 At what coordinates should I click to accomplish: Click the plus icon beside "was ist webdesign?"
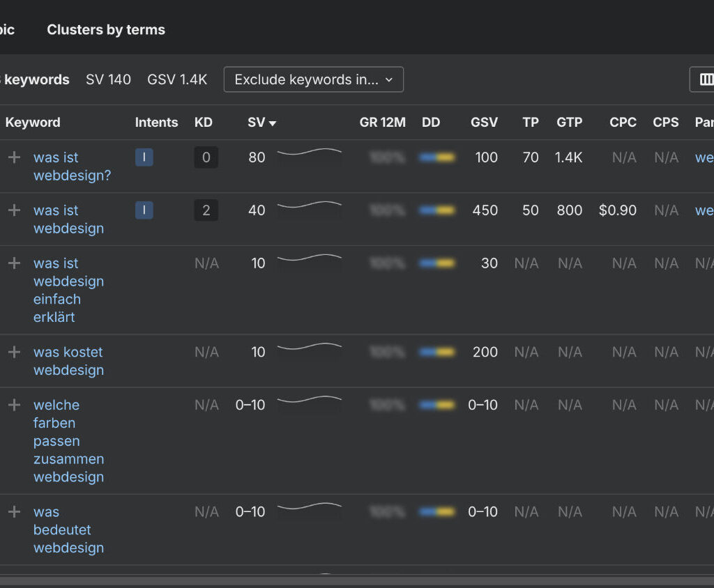coord(14,157)
